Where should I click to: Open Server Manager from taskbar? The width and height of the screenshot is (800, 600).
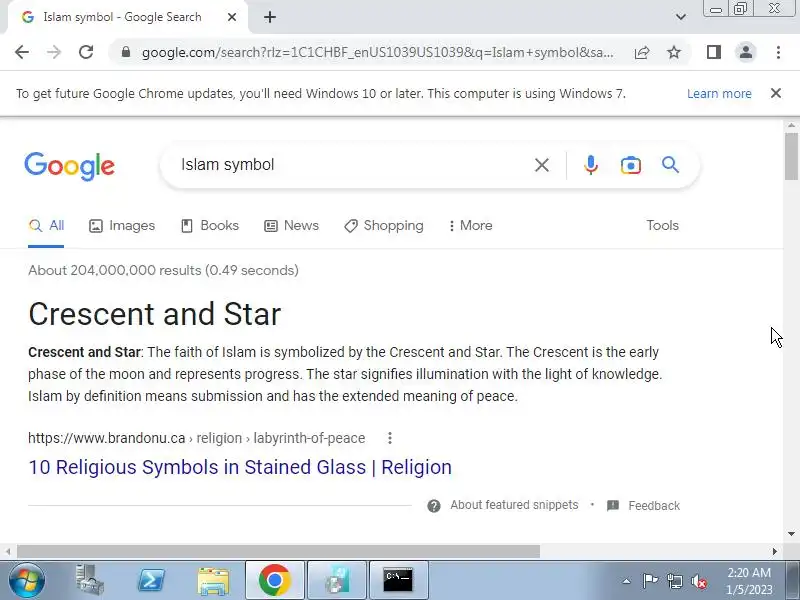click(89, 580)
